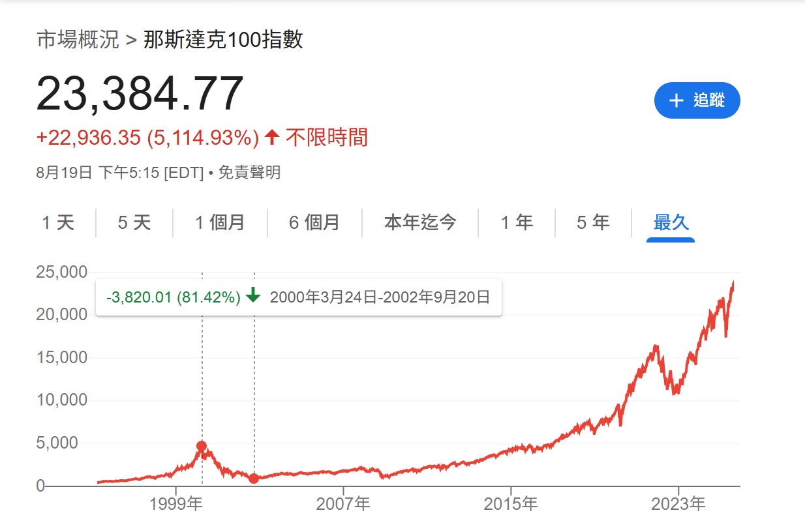Select the 5 年 range tab
The height and width of the screenshot is (532, 805).
pos(593,222)
